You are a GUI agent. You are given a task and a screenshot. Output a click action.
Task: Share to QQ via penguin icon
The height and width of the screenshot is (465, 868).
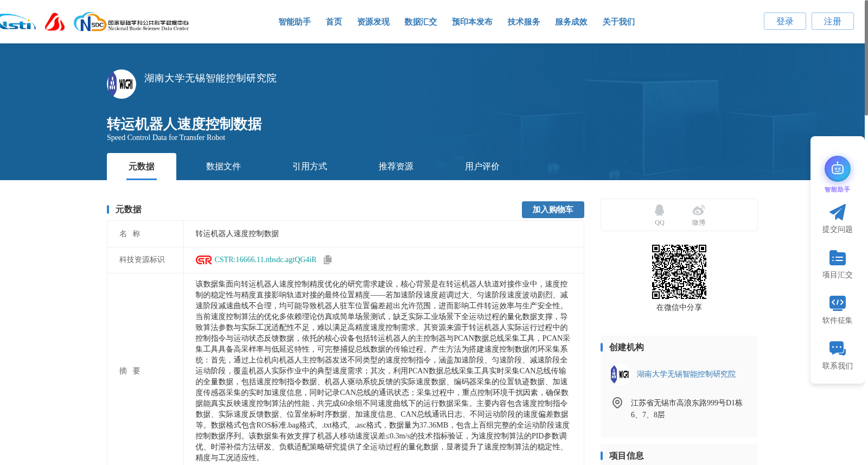click(x=659, y=210)
